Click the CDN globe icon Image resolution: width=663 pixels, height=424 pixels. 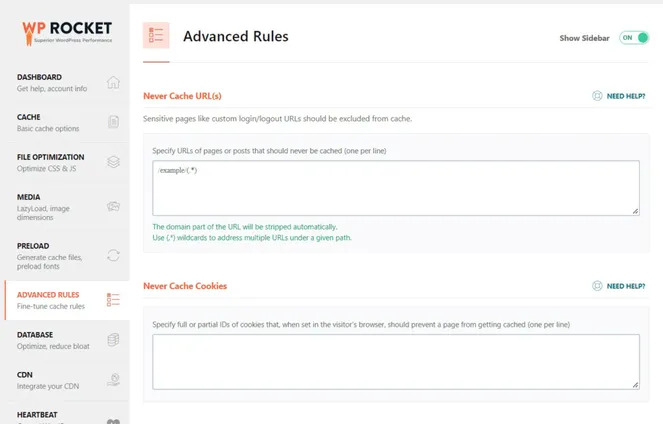pos(113,380)
